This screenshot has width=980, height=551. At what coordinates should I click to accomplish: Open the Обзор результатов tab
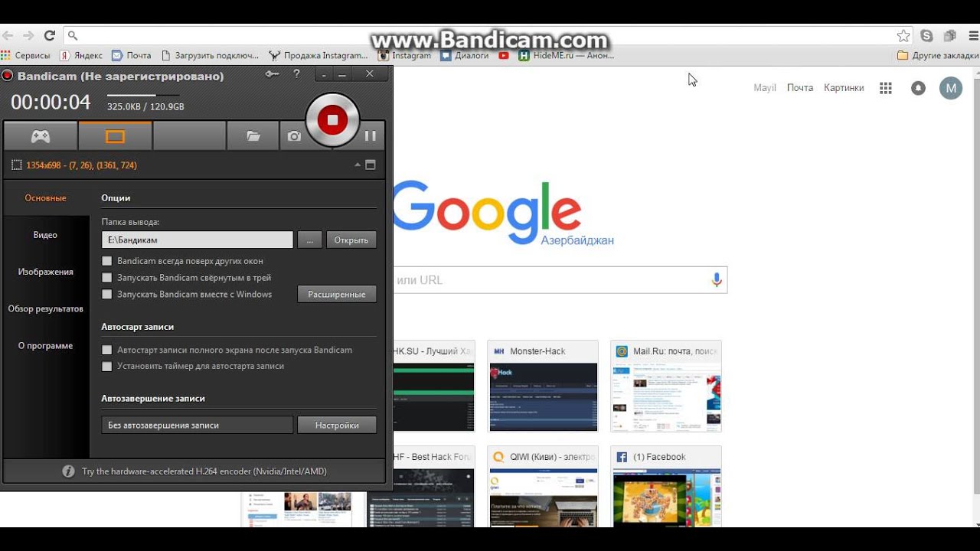click(46, 309)
